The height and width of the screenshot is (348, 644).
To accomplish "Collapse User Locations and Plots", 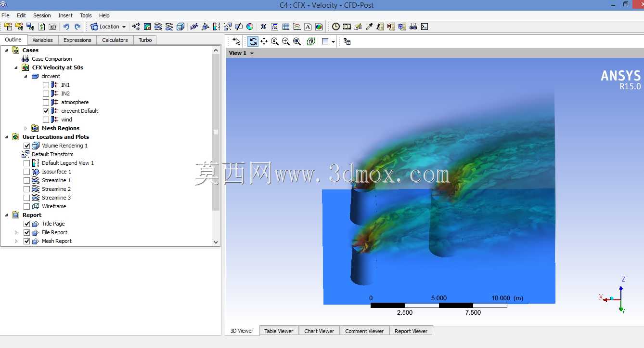I will pyautogui.click(x=7, y=137).
